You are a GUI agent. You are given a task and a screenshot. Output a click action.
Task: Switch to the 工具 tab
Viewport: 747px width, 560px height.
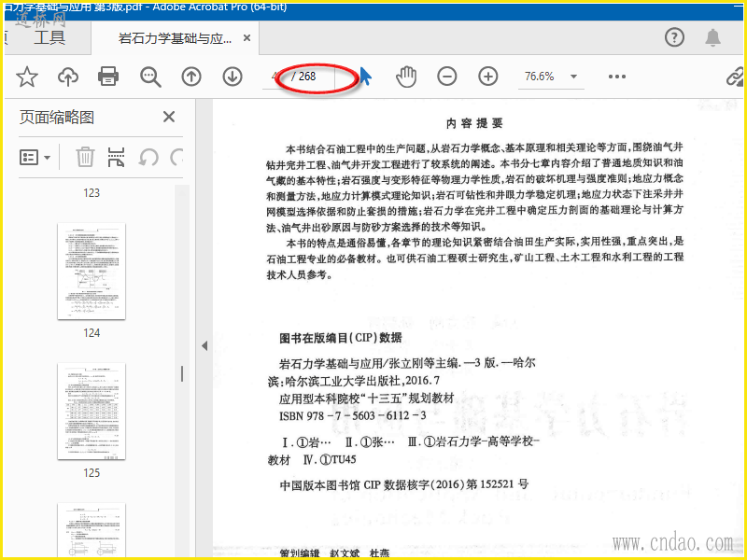(49, 37)
